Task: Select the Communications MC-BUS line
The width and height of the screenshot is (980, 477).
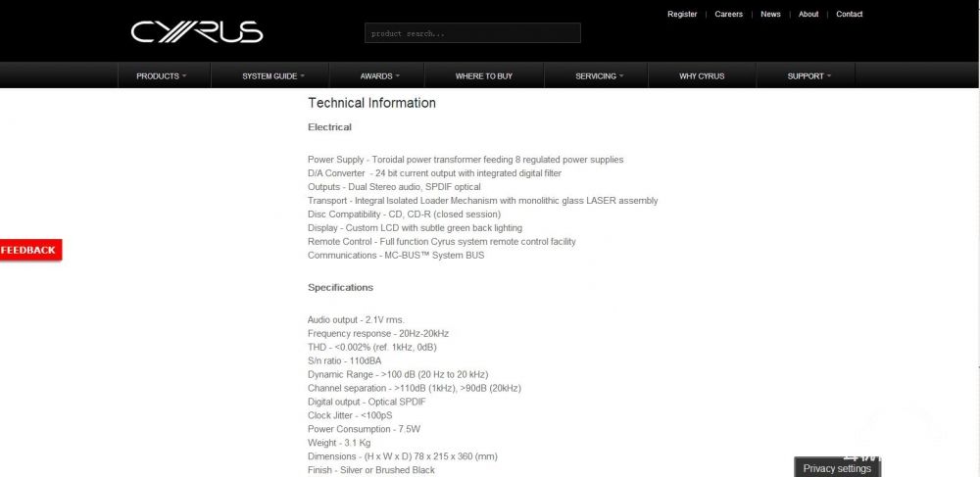Action: coord(396,256)
